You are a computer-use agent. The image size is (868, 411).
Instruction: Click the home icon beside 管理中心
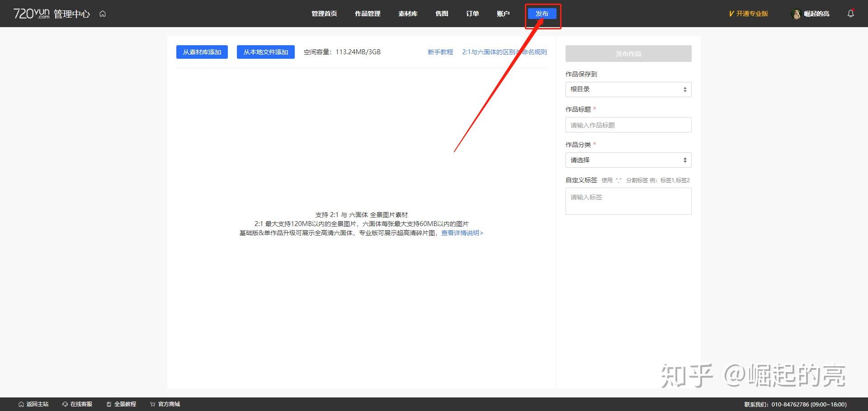click(x=103, y=14)
